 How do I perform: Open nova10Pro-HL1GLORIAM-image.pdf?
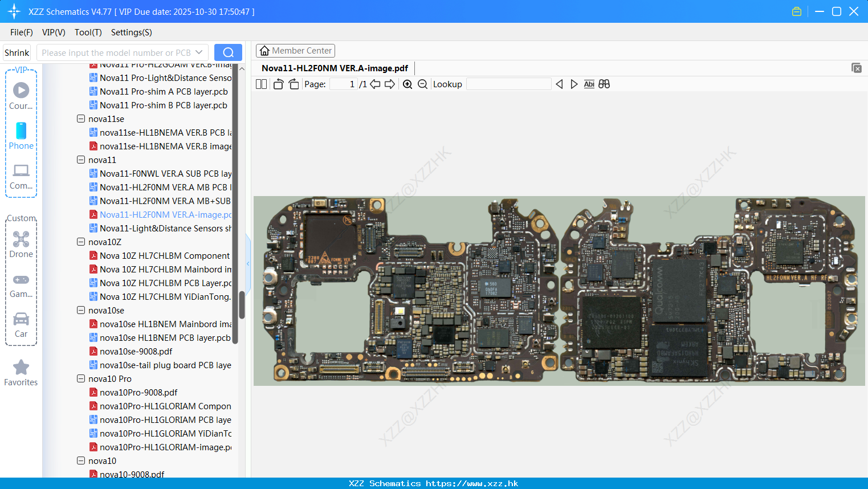pyautogui.click(x=161, y=447)
